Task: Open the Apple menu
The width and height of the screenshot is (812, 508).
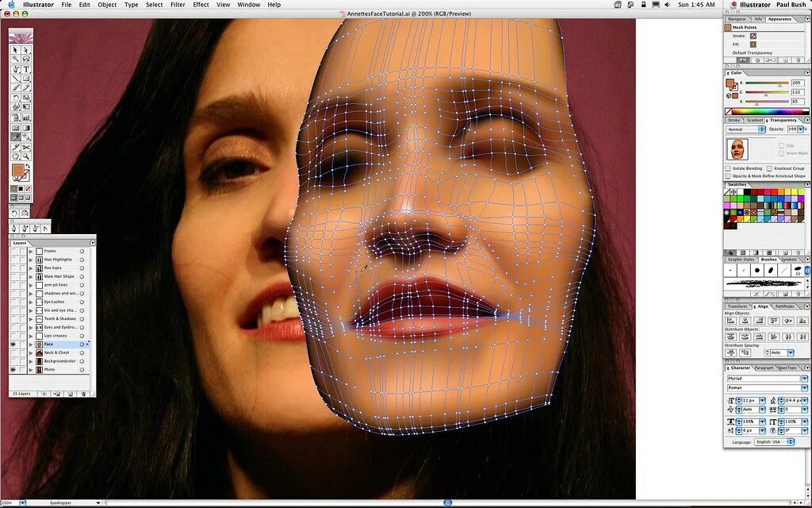Action: coord(11,5)
